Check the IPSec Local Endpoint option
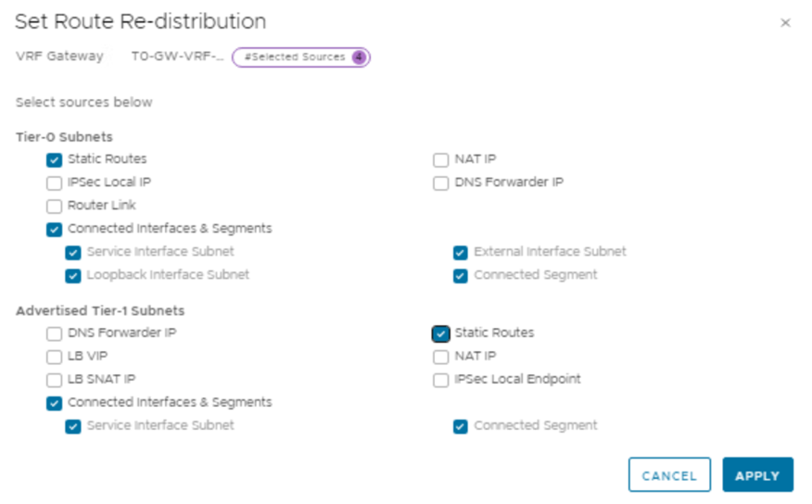The image size is (812, 504). pos(441,380)
